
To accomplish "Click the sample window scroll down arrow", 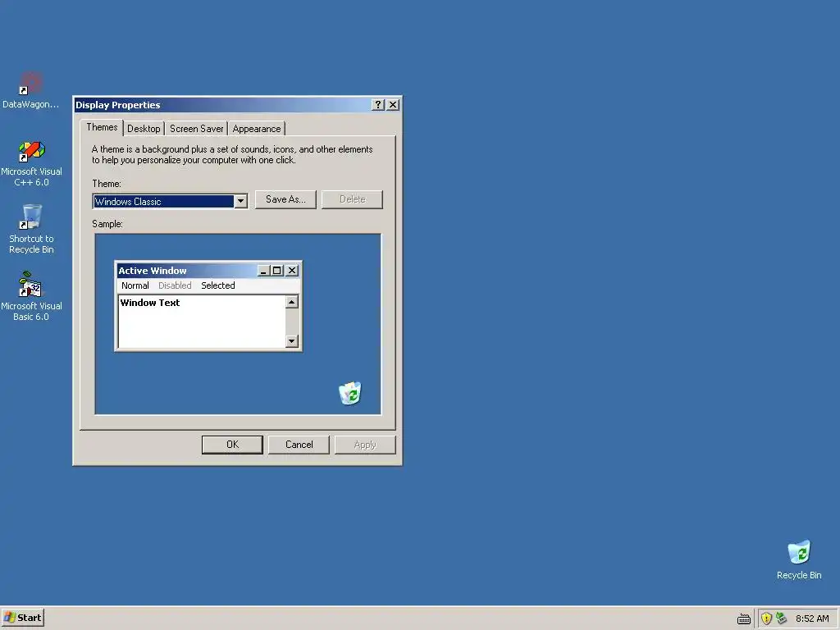I will pyautogui.click(x=291, y=340).
